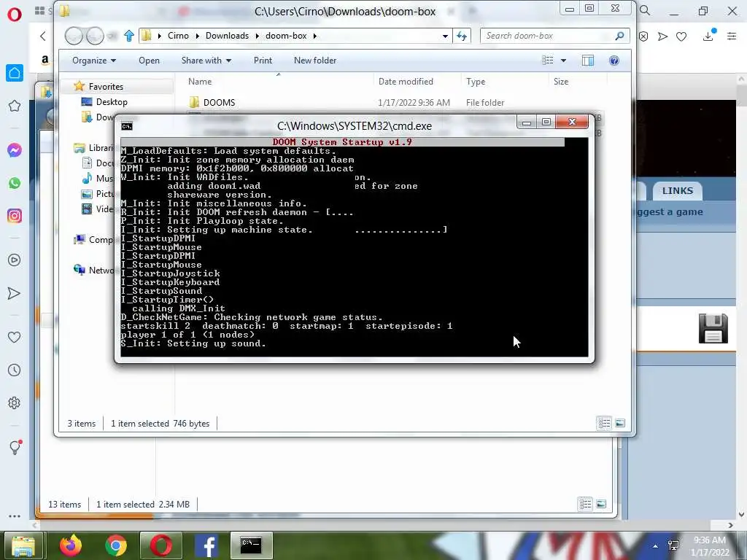Image resolution: width=747 pixels, height=560 pixels.
Task: Open the LINKS tab on the web page
Action: click(x=678, y=191)
